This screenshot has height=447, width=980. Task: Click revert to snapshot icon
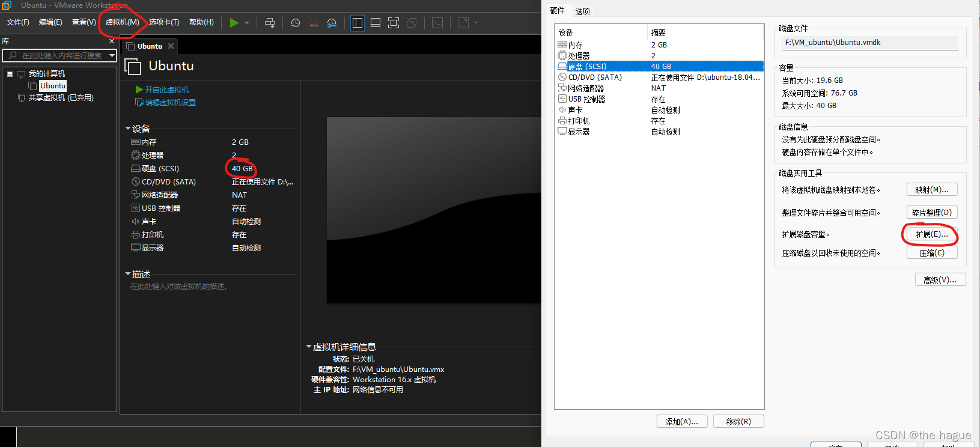tap(314, 23)
